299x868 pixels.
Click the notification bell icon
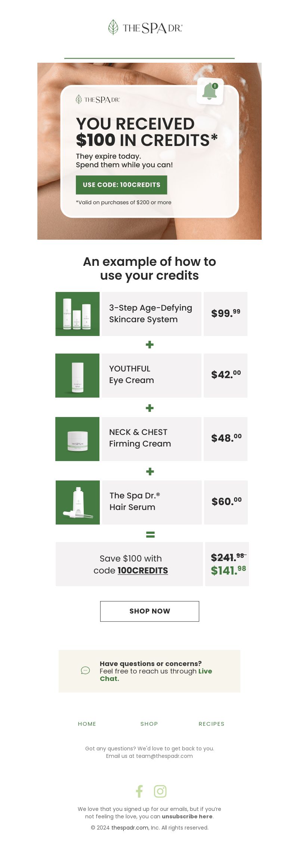(x=210, y=91)
